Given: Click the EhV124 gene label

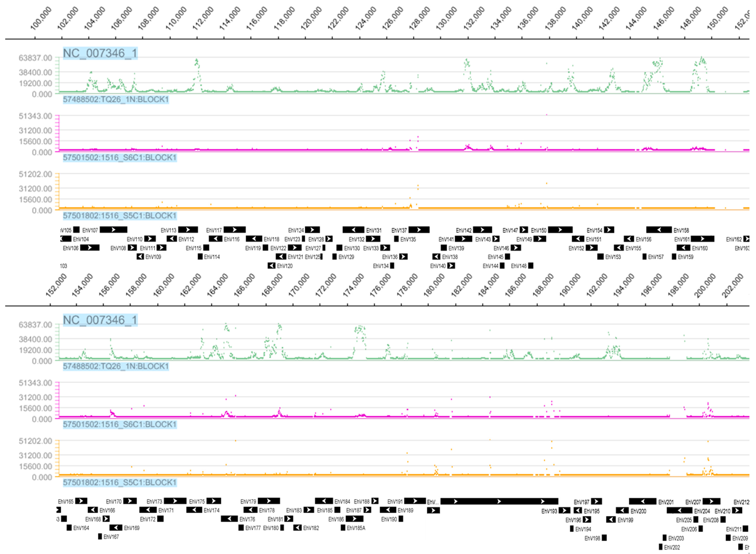Looking at the screenshot, I should point(296,230).
